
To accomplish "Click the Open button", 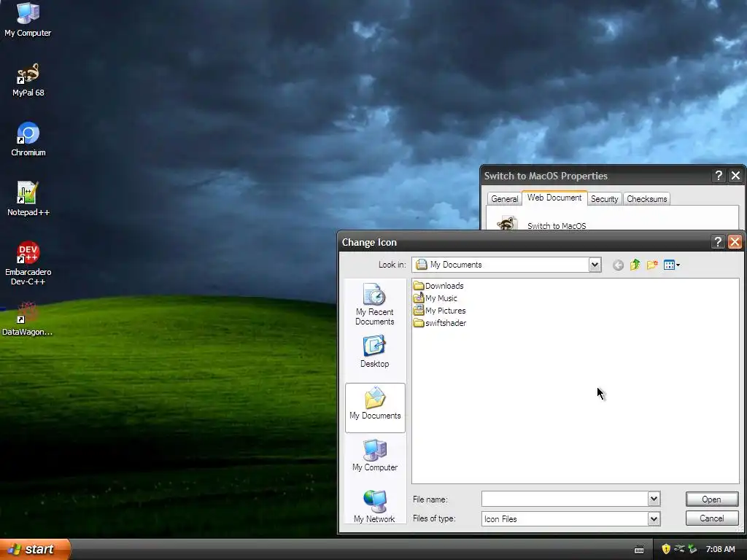I will coord(712,499).
